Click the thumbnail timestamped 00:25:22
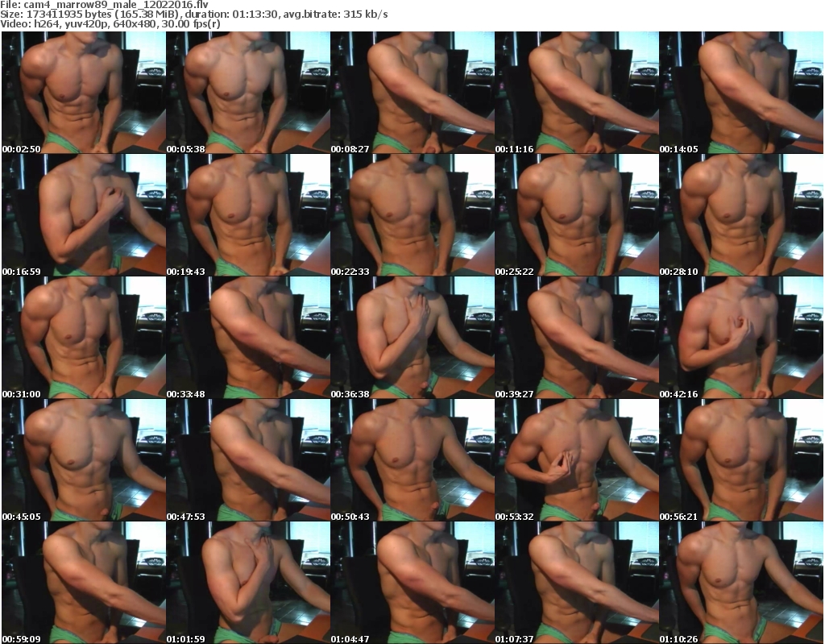The image size is (825, 644). pyautogui.click(x=577, y=215)
